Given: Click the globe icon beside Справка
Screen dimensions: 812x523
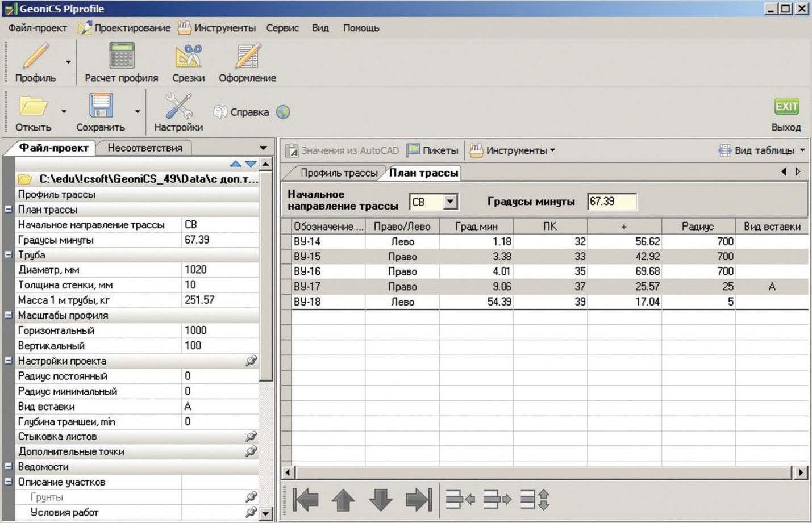Looking at the screenshot, I should click(283, 112).
